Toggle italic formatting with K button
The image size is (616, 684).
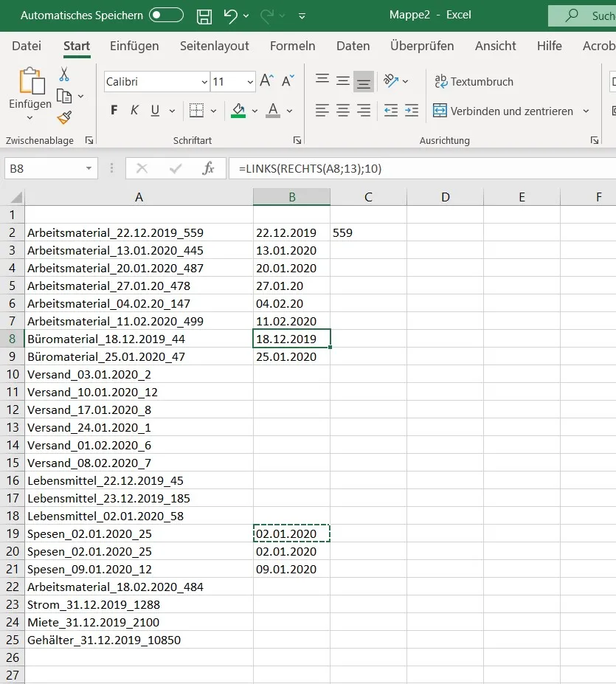(x=134, y=111)
